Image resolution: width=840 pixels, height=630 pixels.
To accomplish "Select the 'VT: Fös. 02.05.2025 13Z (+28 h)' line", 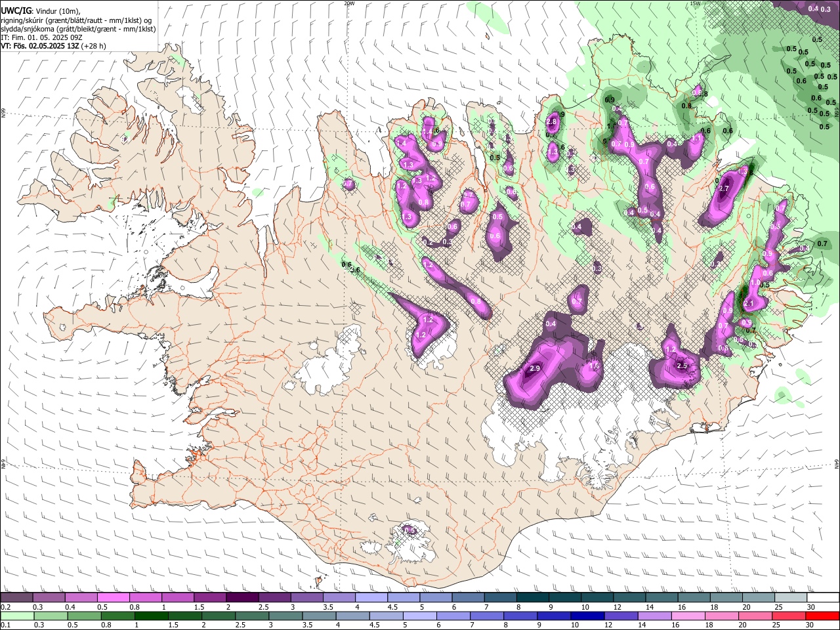I will point(54,46).
